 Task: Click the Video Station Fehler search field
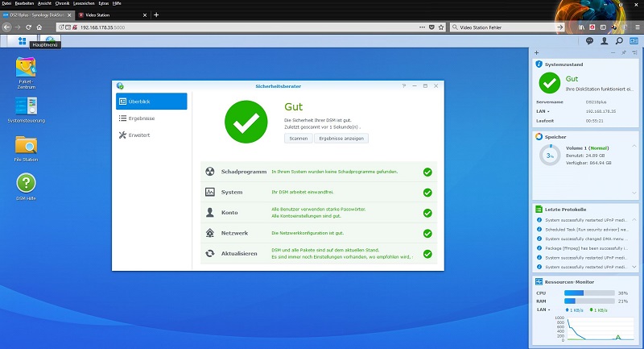[506, 27]
